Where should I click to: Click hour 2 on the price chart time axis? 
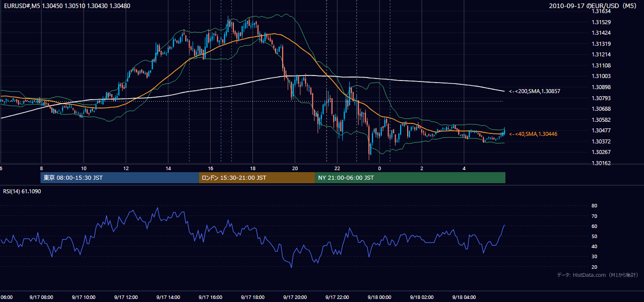(422, 169)
